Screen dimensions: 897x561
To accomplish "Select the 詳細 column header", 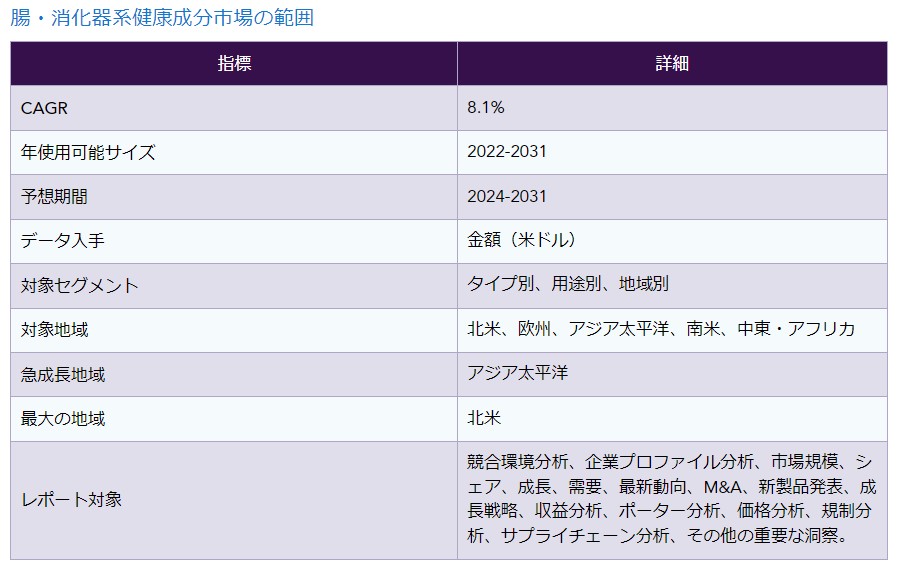I will tap(672, 63).
